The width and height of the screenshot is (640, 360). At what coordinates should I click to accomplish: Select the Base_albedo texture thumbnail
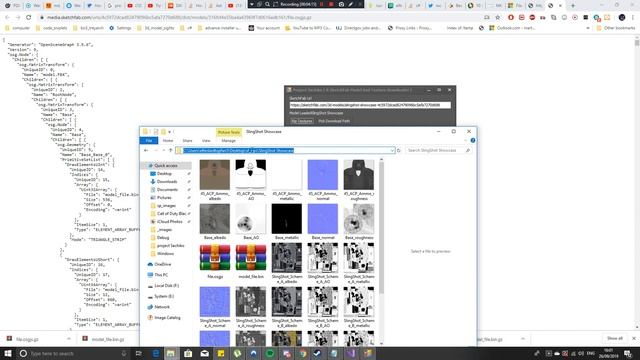click(x=215, y=219)
